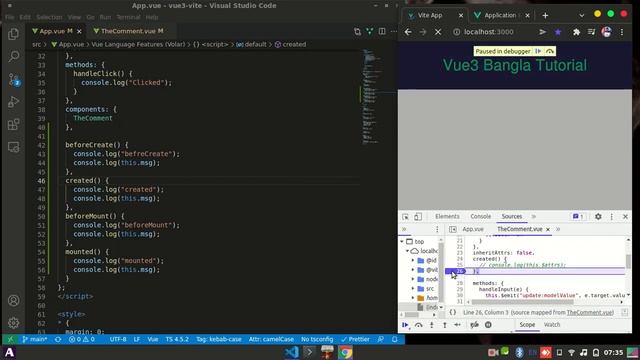Pretty print source with braces button

click(453, 312)
